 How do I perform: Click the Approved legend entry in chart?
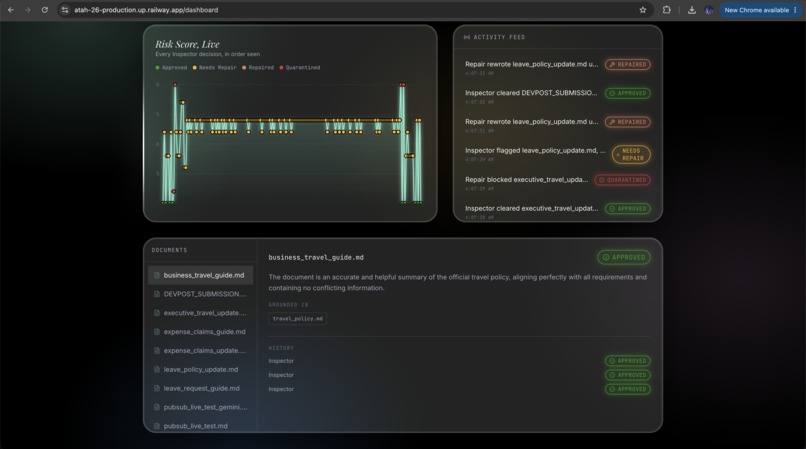point(171,67)
